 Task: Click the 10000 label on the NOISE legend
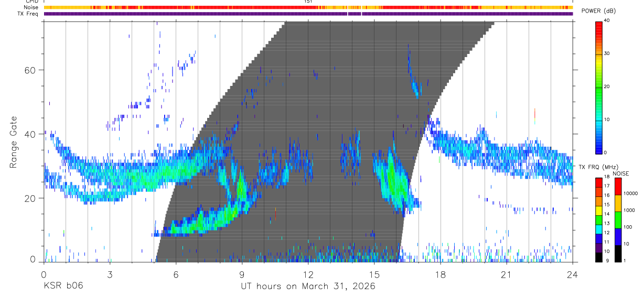630,193
